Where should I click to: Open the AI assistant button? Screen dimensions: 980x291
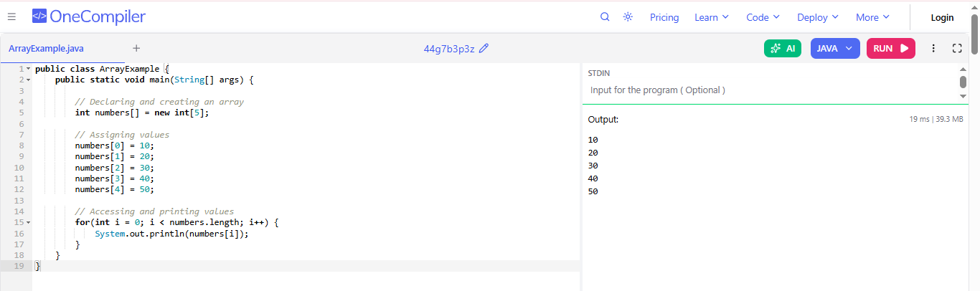(782, 49)
